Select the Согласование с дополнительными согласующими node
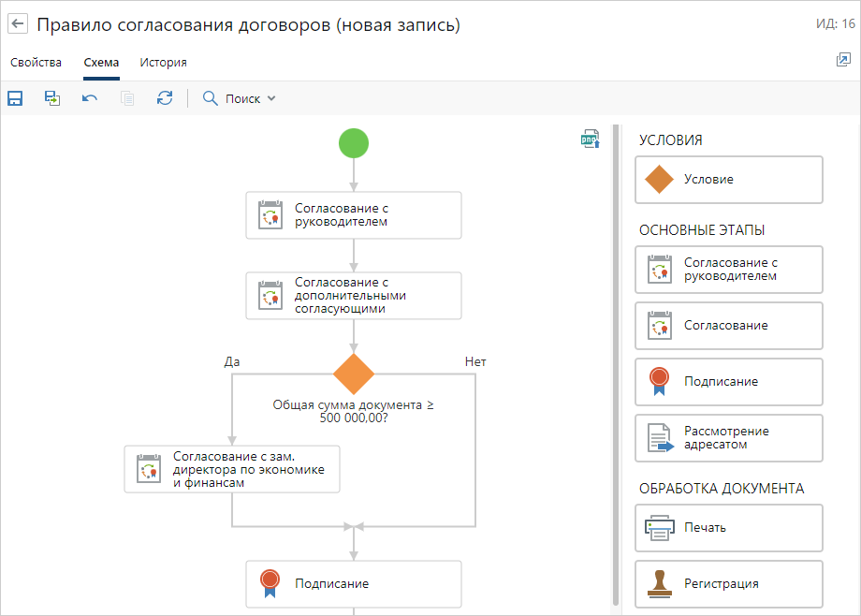The height and width of the screenshot is (616, 861). [354, 296]
